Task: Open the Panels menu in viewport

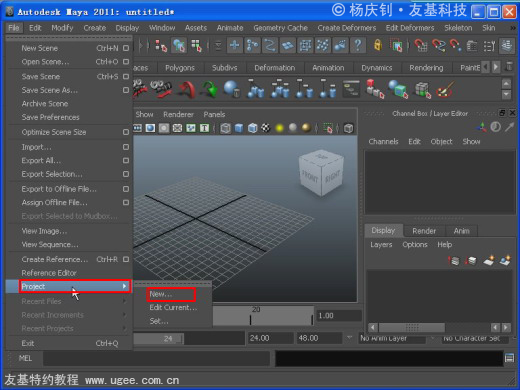Action: click(x=214, y=115)
